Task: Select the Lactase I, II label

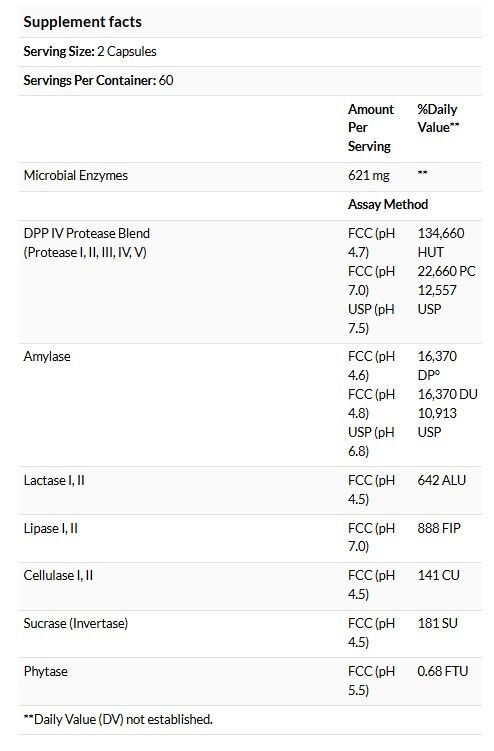Action: click(x=54, y=480)
